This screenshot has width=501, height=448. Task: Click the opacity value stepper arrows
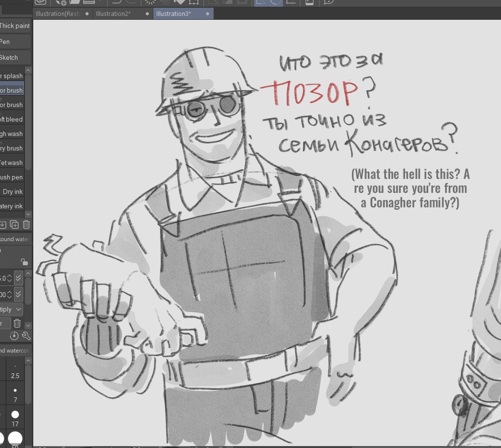pyautogui.click(x=9, y=294)
